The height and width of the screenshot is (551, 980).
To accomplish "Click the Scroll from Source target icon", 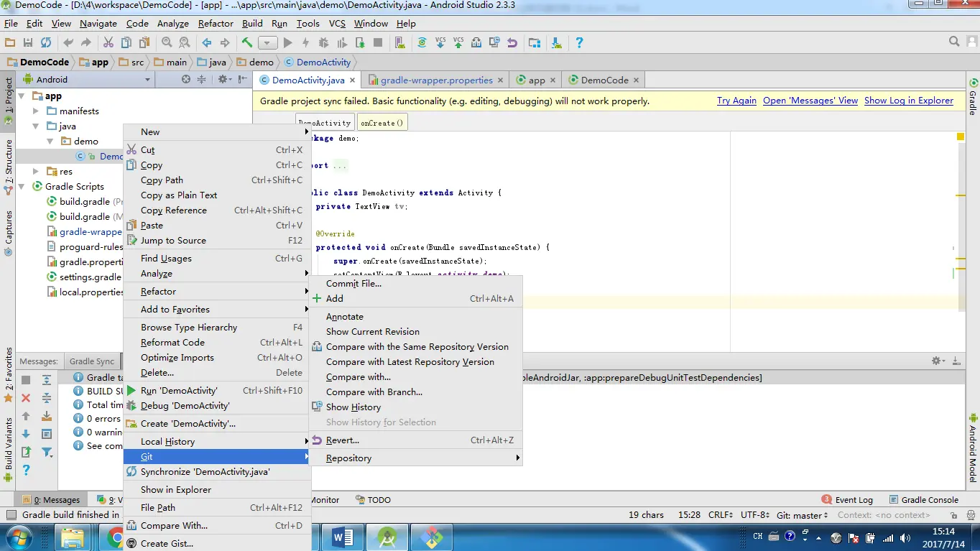I will [186, 79].
